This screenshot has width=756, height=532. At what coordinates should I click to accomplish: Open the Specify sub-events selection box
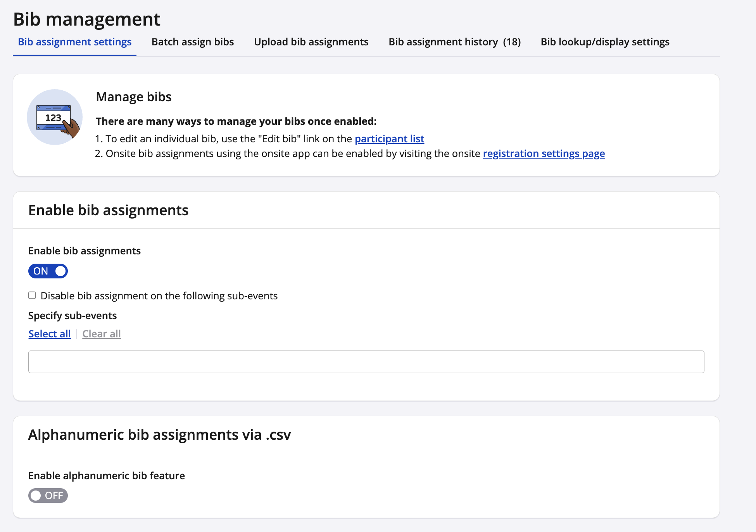[366, 362]
